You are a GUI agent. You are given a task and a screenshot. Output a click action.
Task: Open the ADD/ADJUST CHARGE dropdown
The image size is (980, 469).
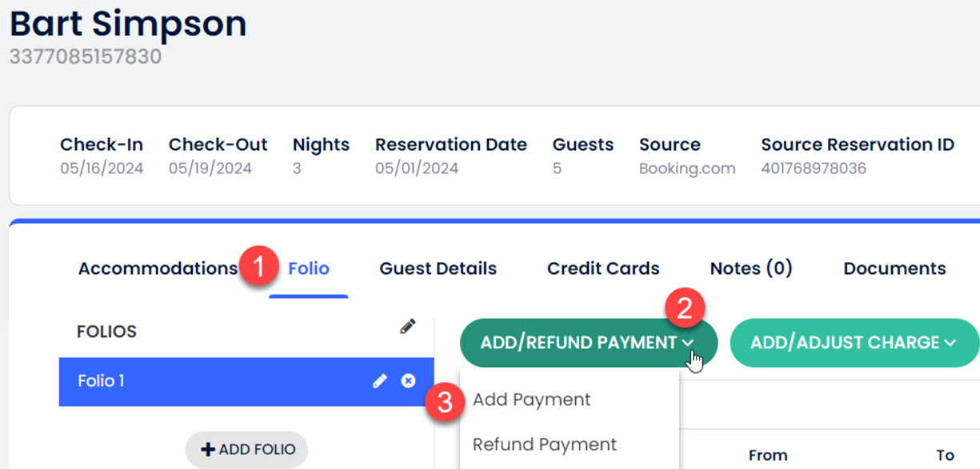click(853, 343)
